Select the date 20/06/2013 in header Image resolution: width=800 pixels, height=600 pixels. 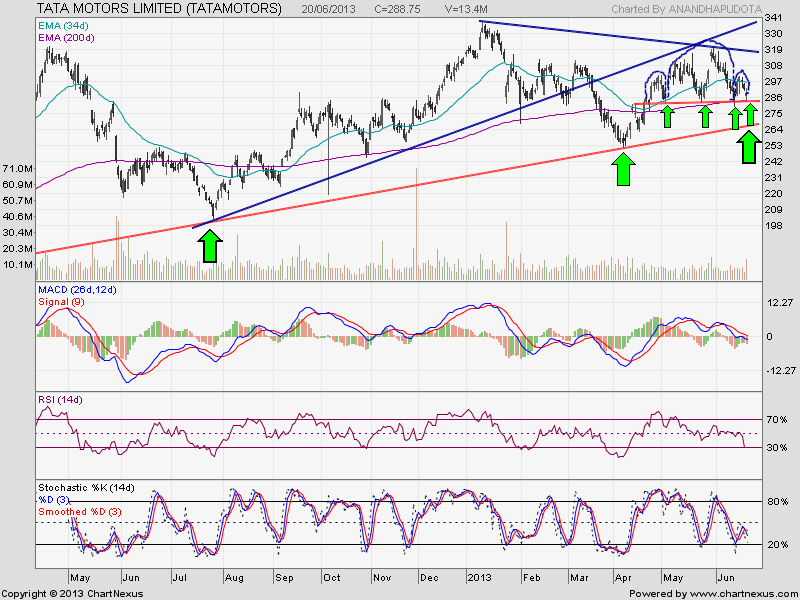pyautogui.click(x=329, y=9)
